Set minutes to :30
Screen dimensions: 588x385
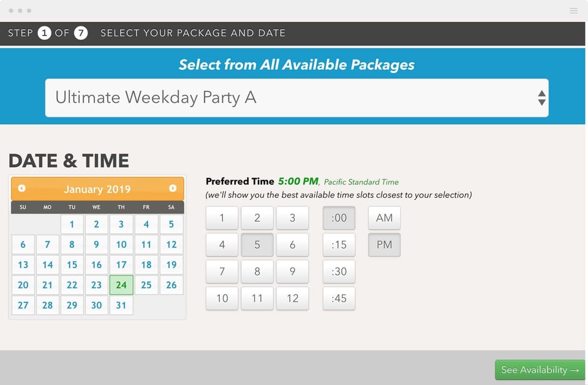pos(339,271)
